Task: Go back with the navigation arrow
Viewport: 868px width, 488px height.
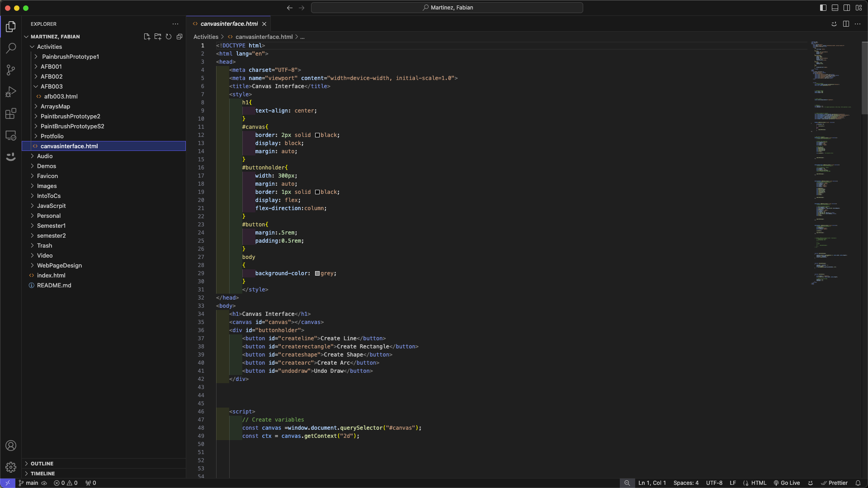Action: 290,8
